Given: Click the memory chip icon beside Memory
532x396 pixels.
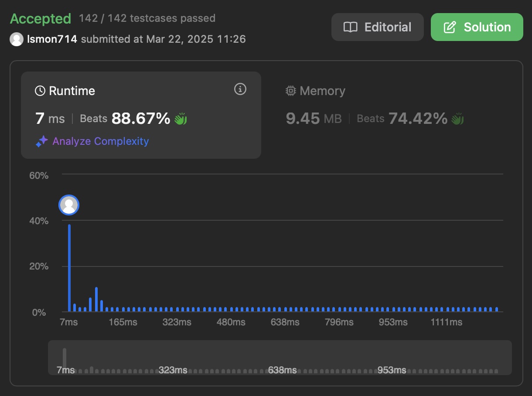Looking at the screenshot, I should 290,90.
